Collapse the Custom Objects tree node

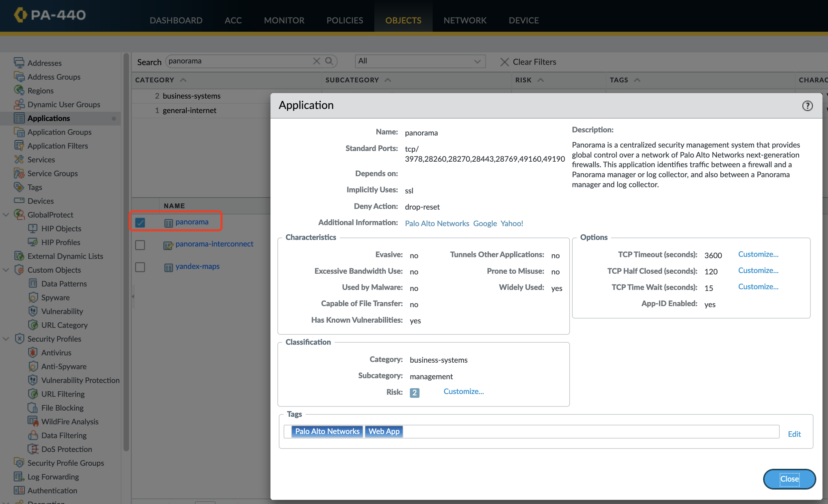(x=6, y=270)
